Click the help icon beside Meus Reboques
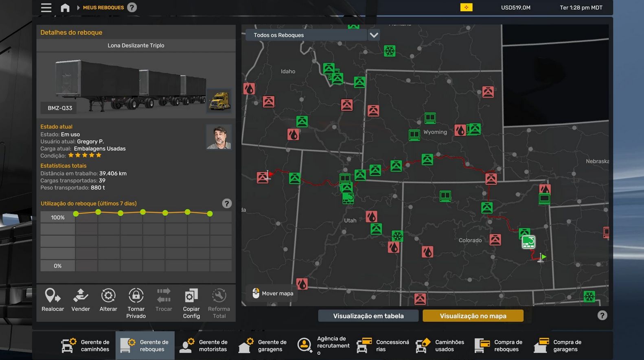 click(x=132, y=8)
